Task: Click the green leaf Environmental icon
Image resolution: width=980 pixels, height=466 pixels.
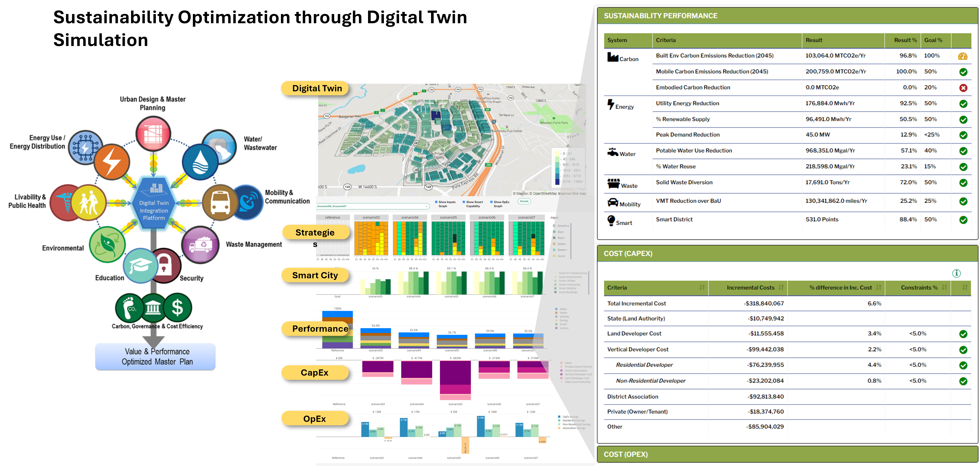Action: click(x=107, y=245)
